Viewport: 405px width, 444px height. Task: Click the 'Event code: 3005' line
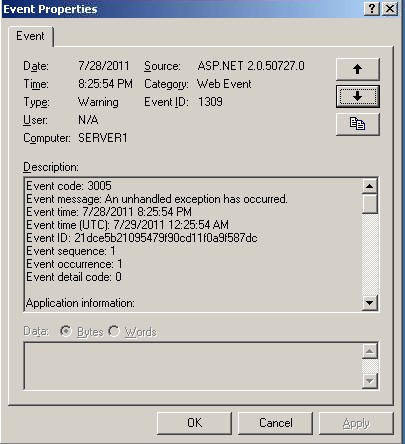pyautogui.click(x=69, y=186)
